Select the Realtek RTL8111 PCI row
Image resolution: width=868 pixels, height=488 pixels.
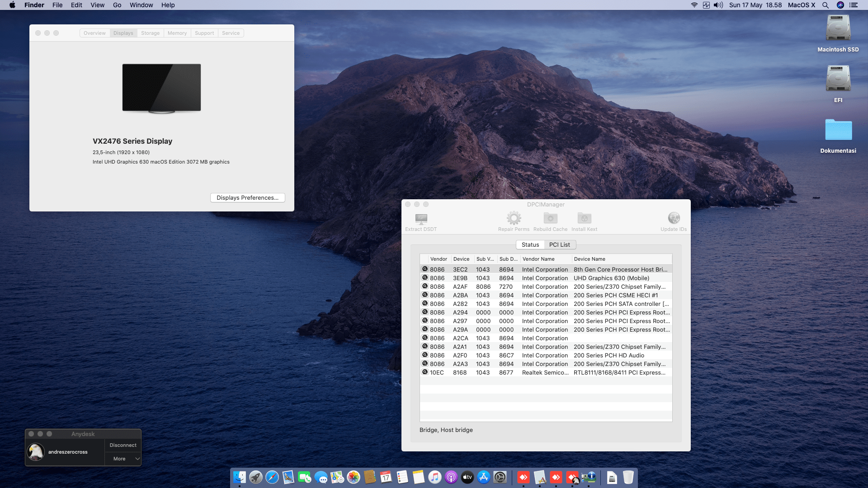click(x=546, y=372)
